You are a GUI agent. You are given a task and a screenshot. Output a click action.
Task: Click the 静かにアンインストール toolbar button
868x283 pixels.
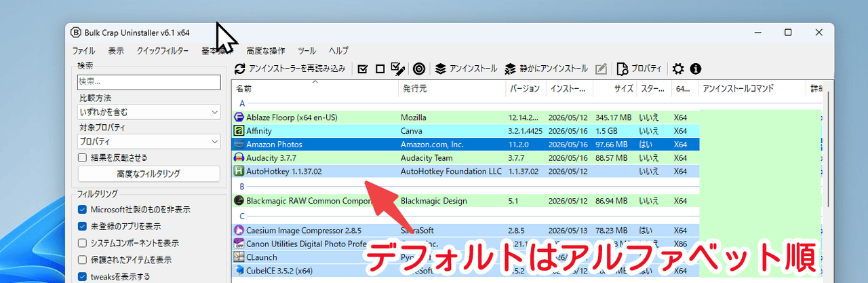[x=546, y=69]
